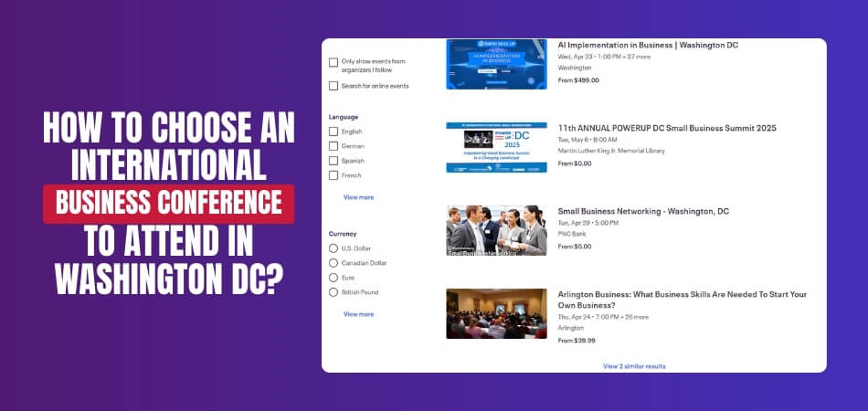This screenshot has width=868, height=411.
Task: Check the Spanish language option
Action: [333, 161]
